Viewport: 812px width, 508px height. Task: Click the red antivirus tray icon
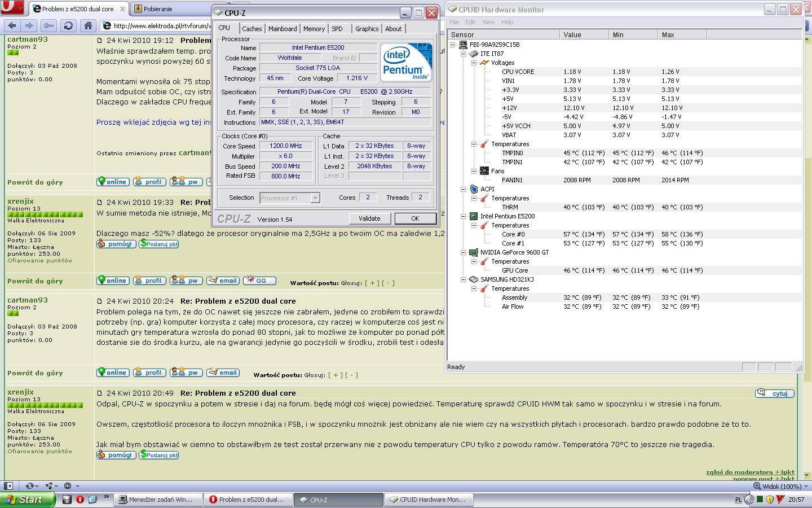tap(780, 500)
